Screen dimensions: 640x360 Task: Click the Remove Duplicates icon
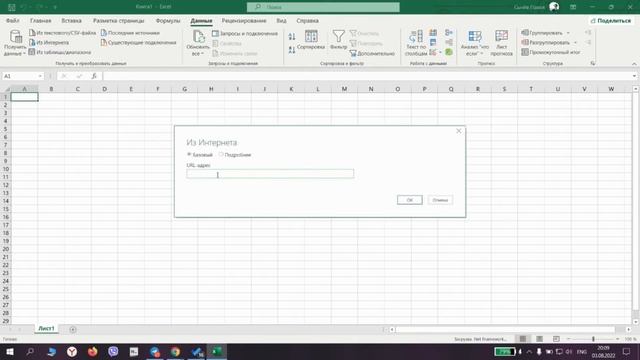click(433, 42)
